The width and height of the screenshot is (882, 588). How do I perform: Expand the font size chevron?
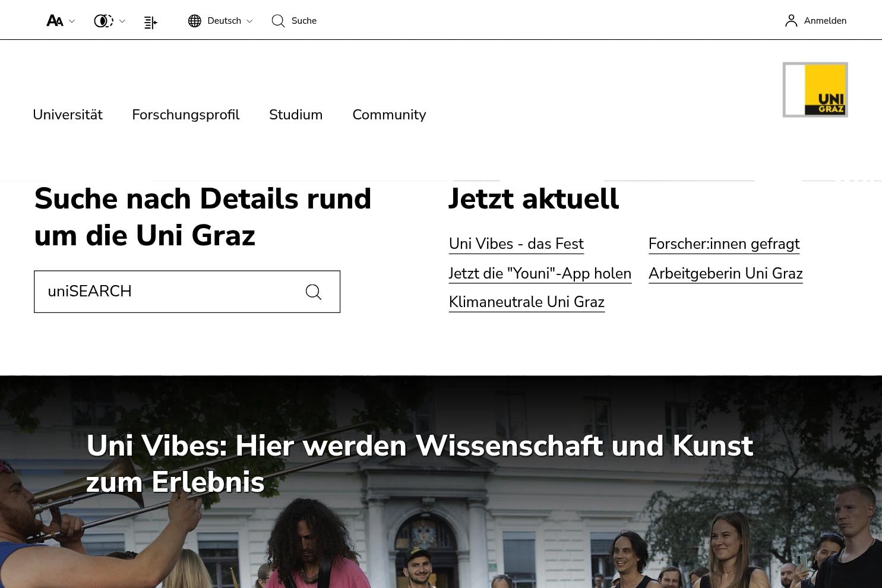72,21
